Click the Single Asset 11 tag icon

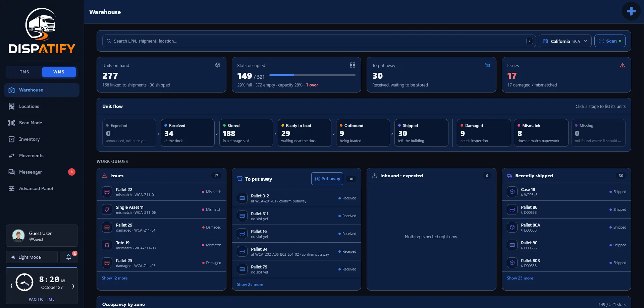(107, 209)
